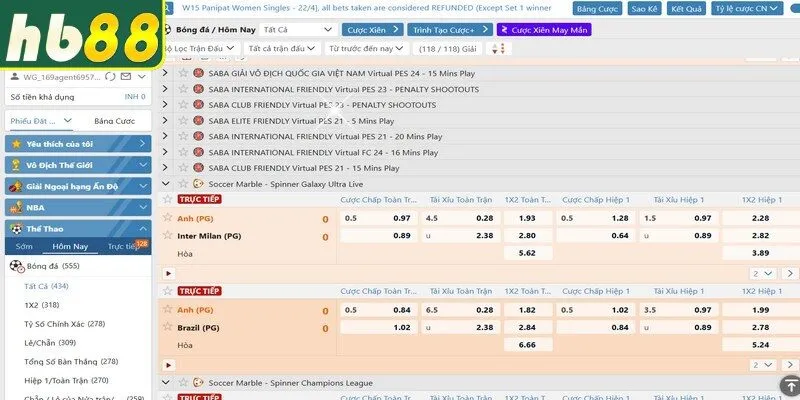The image size is (800, 400).
Task: Select Hiệp 1/Toàn Trận (270)
Action: (66, 381)
